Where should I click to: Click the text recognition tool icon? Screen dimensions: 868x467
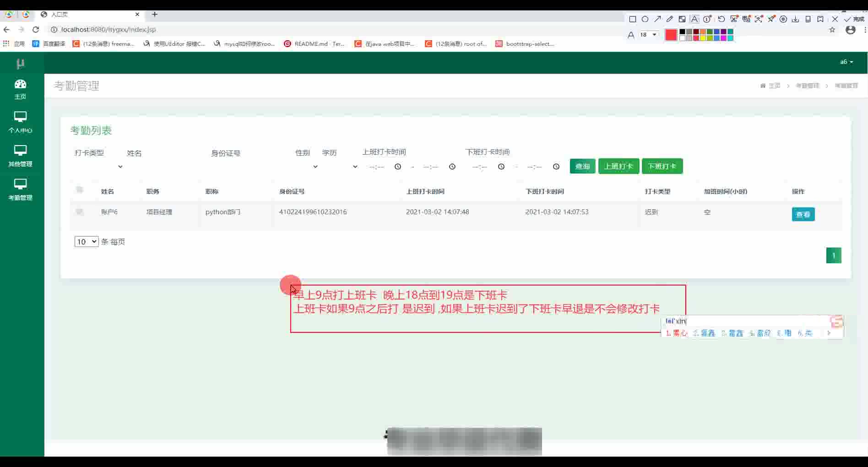pos(759,19)
